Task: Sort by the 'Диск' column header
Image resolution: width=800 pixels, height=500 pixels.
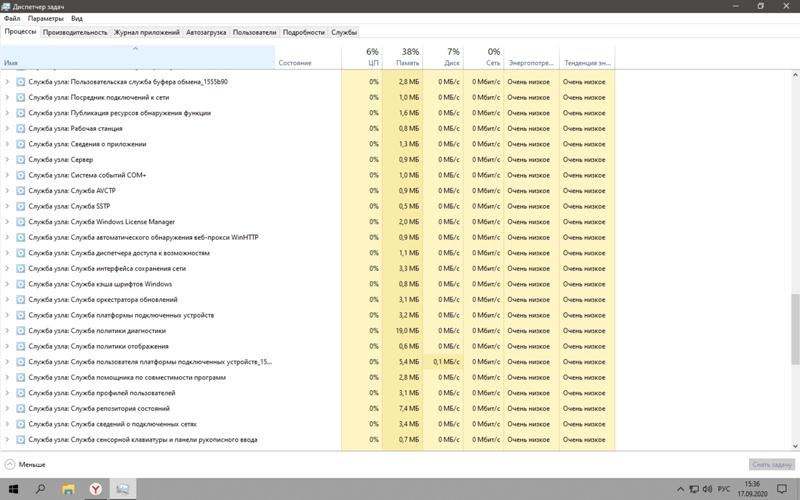Action: (x=443, y=57)
